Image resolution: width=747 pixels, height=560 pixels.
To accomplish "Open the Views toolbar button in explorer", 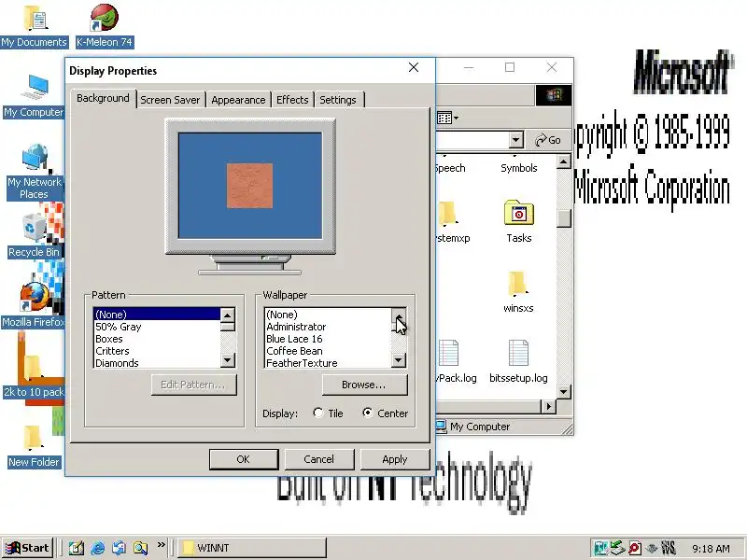I will (448, 118).
